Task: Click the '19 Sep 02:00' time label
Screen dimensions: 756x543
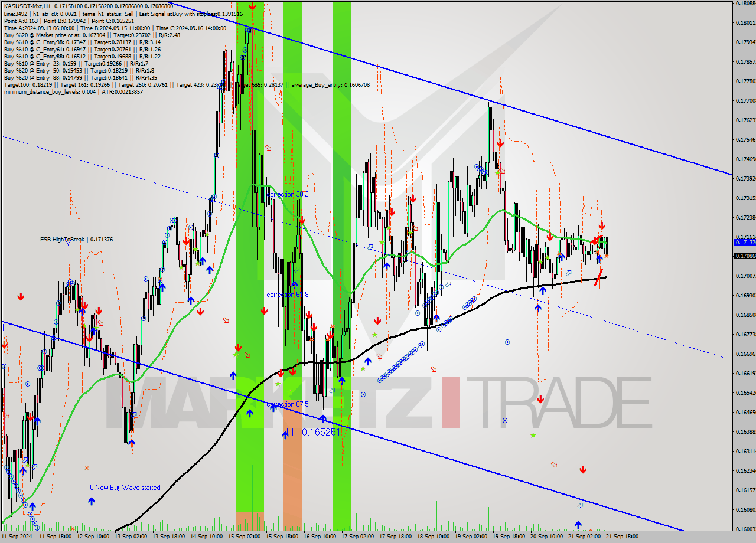Action: point(470,537)
